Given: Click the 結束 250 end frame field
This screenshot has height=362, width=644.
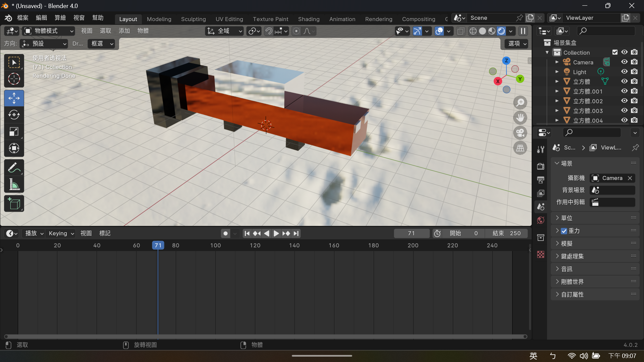Looking at the screenshot, I should point(506,233).
